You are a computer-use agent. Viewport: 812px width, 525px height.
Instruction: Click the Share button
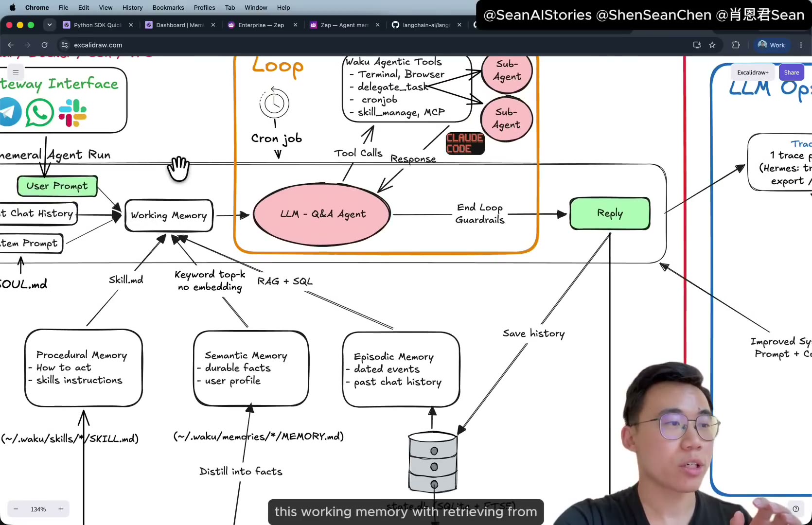tap(791, 72)
